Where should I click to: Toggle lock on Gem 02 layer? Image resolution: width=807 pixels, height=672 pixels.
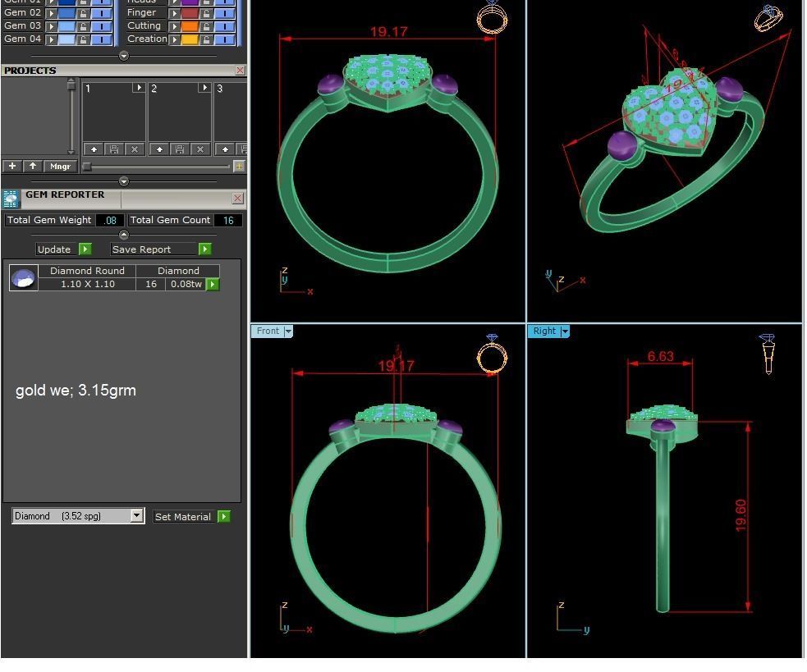83,13
